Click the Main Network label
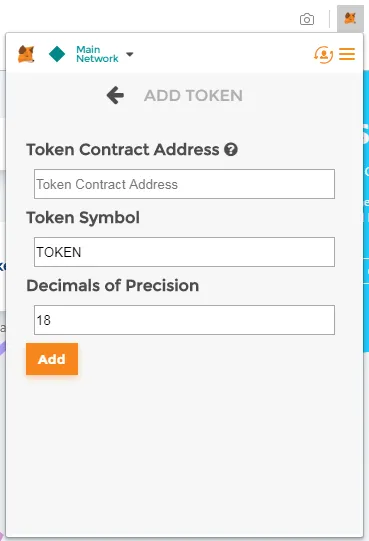The height and width of the screenshot is (541, 369). pyautogui.click(x=97, y=54)
